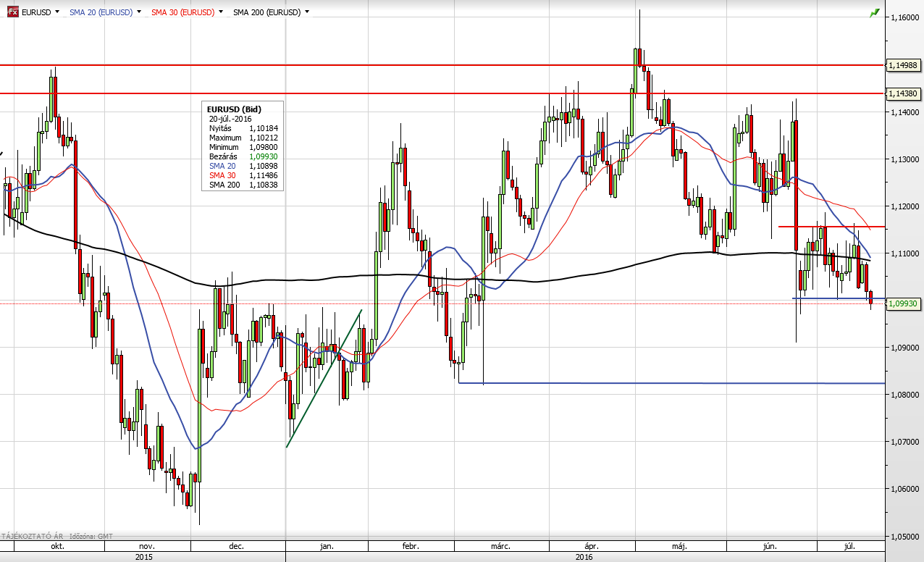Viewport: 924px width, 562px height.
Task: Click the 1,09000 price axis label
Action: coord(905,348)
